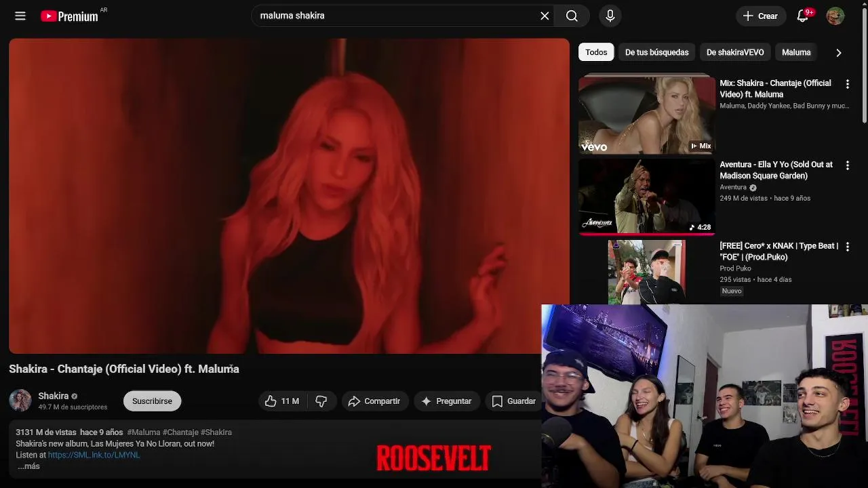Image resolution: width=868 pixels, height=488 pixels.
Task: Select the Maluma filter chip
Action: pos(796,52)
